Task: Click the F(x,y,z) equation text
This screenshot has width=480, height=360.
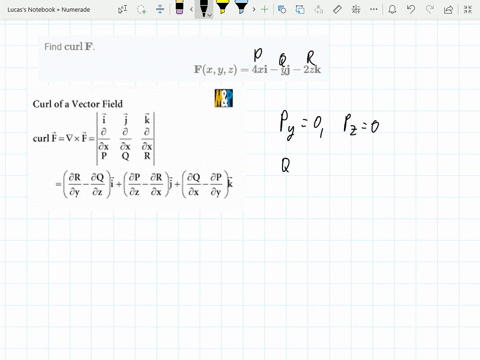Action: 257,70
